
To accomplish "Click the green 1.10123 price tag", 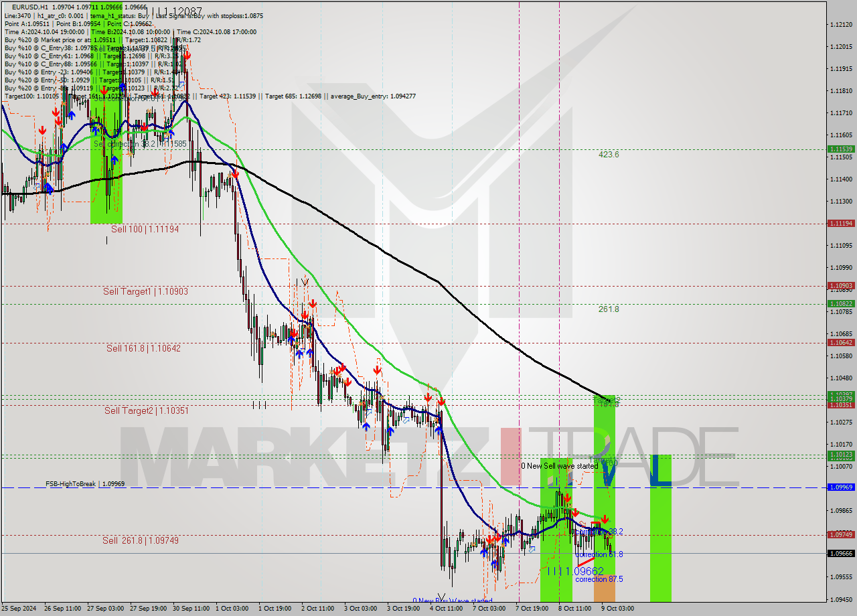I will [841, 455].
